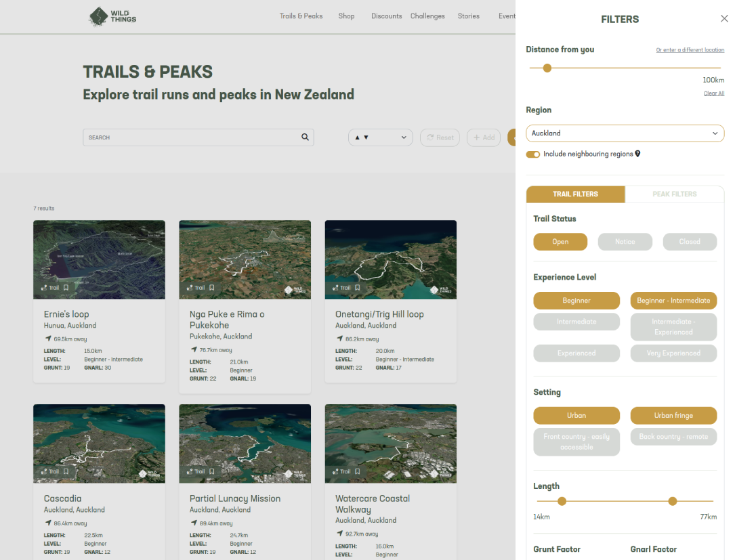
Task: Switch to the Trail Filters tab
Action: pos(576,194)
